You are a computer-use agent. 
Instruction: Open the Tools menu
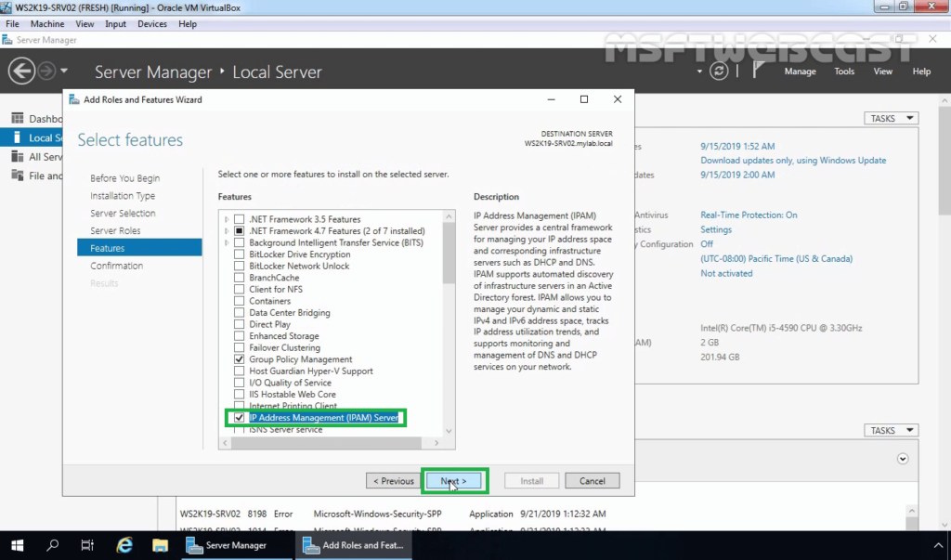tap(844, 72)
